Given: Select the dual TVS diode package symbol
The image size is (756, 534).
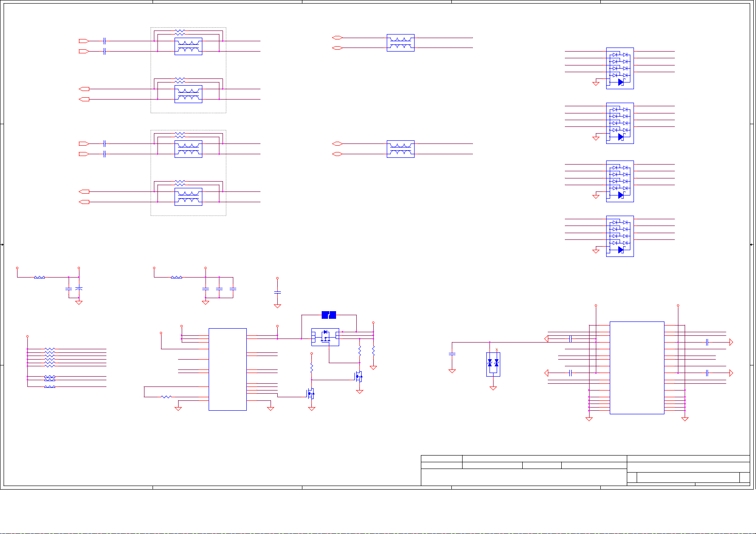Looking at the screenshot, I should (x=493, y=364).
